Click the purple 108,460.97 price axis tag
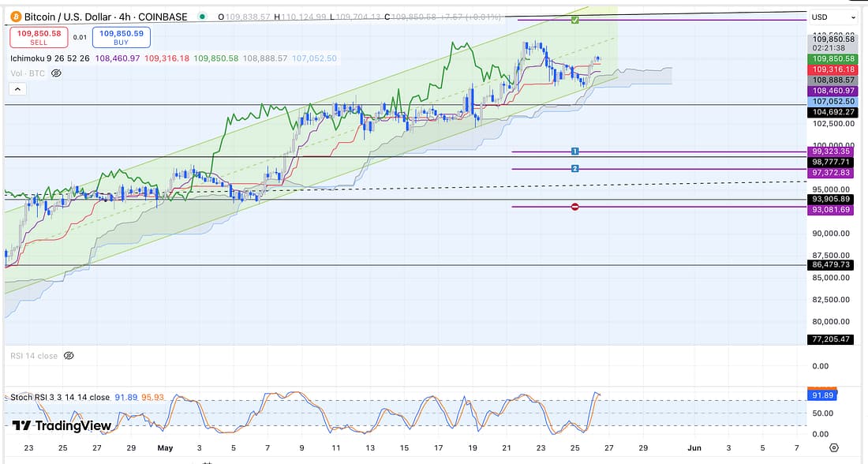Viewport: 868px width, 464px height. (x=834, y=91)
